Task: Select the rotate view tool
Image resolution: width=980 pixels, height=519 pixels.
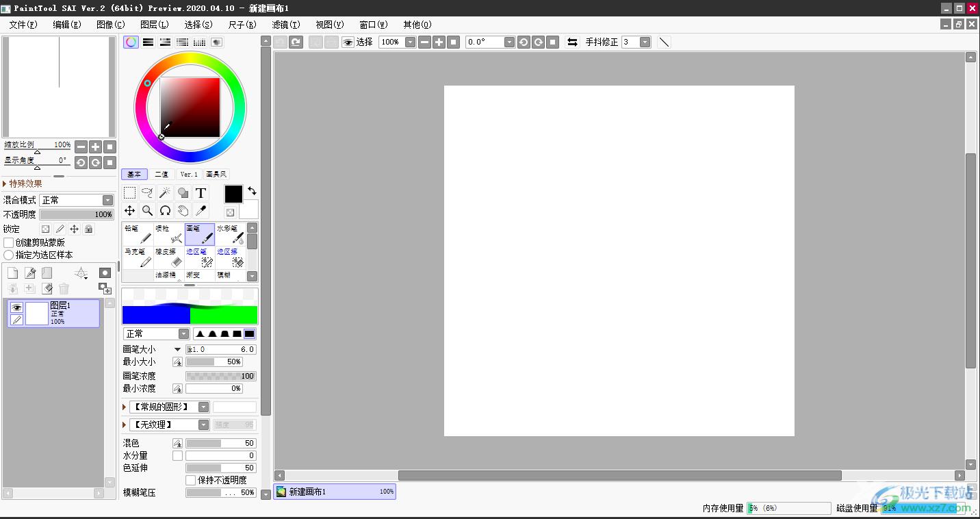Action: pyautogui.click(x=165, y=211)
